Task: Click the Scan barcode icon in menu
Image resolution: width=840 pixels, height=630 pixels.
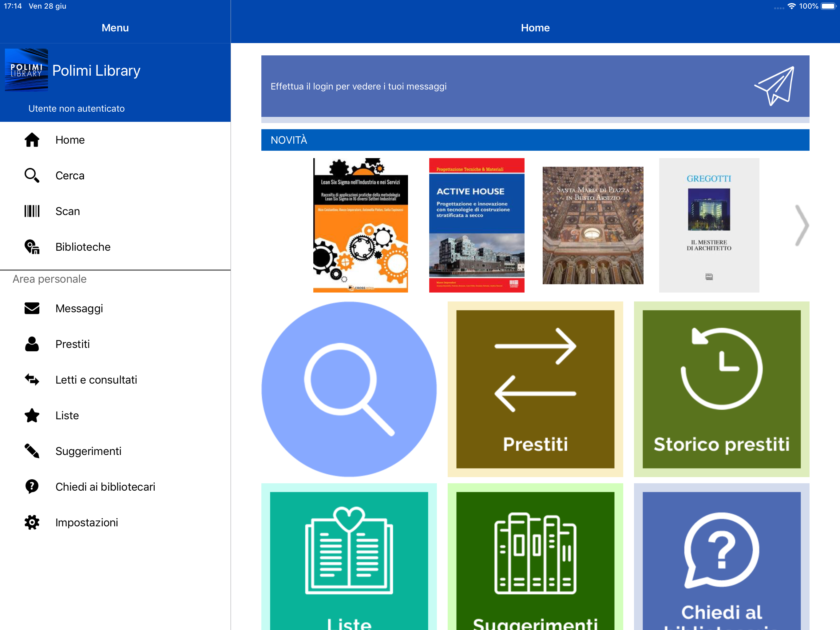Action: click(32, 211)
